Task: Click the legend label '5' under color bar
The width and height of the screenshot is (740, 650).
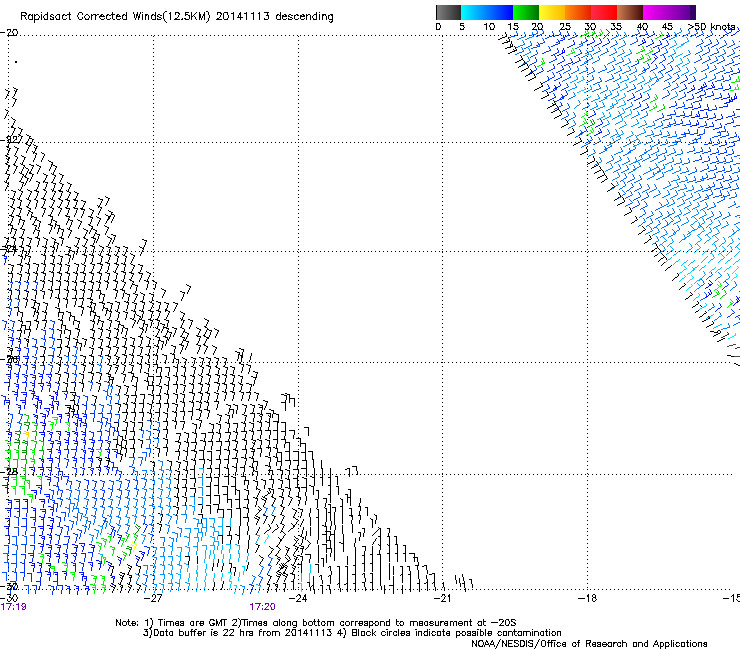Action: (x=462, y=27)
